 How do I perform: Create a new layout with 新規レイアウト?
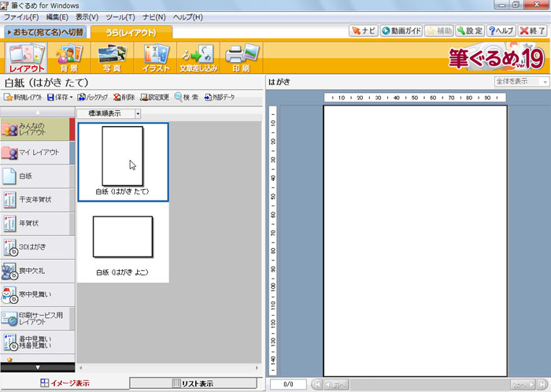point(23,97)
